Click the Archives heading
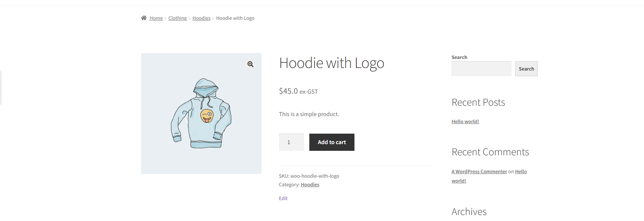This screenshot has height=221, width=644. (469, 212)
